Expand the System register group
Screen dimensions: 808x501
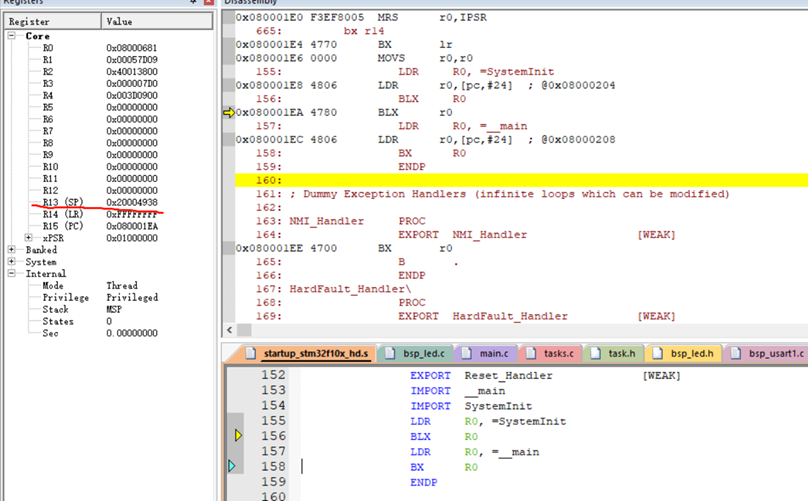(11, 261)
